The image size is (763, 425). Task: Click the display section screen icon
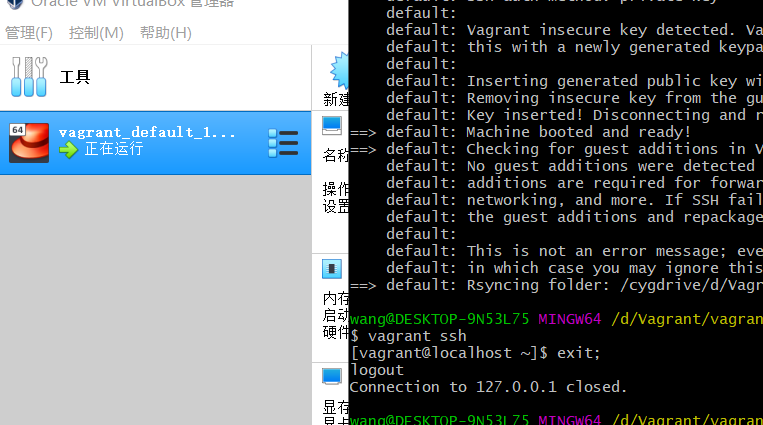point(332,376)
